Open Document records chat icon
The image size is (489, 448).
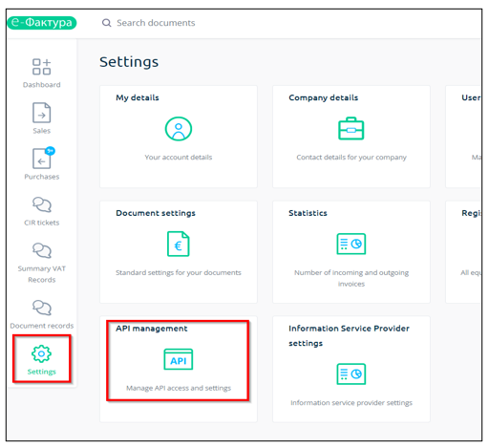click(42, 308)
